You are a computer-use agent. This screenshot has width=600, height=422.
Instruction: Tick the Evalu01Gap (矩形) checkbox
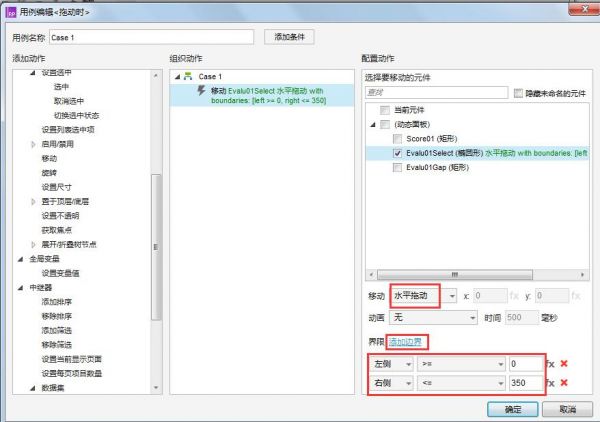397,168
